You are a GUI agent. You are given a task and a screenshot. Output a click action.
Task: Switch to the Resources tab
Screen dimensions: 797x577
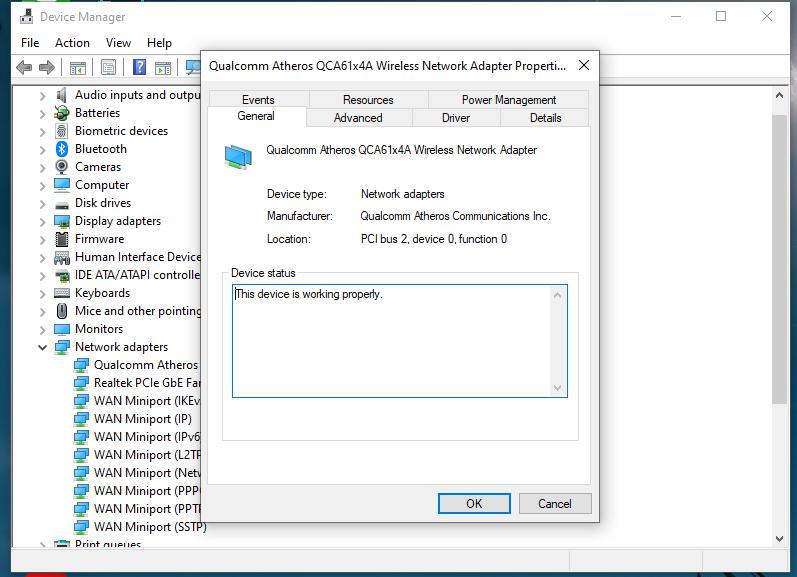pyautogui.click(x=368, y=100)
